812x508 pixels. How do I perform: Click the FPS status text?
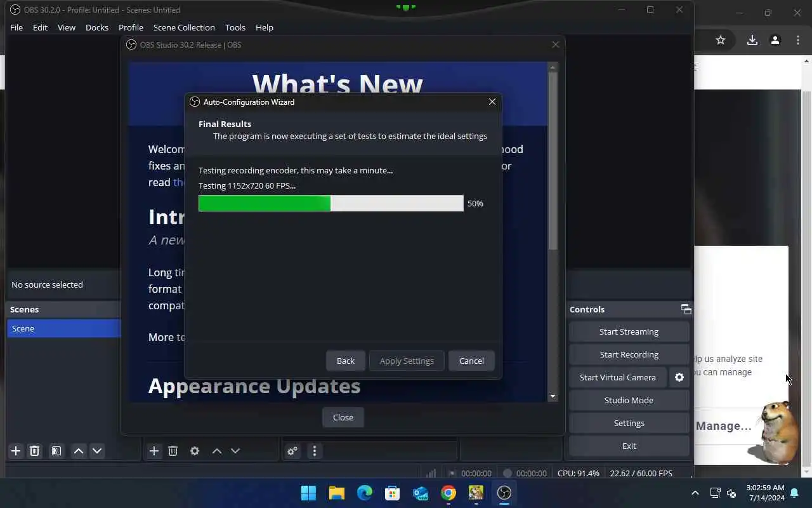pos(641,473)
